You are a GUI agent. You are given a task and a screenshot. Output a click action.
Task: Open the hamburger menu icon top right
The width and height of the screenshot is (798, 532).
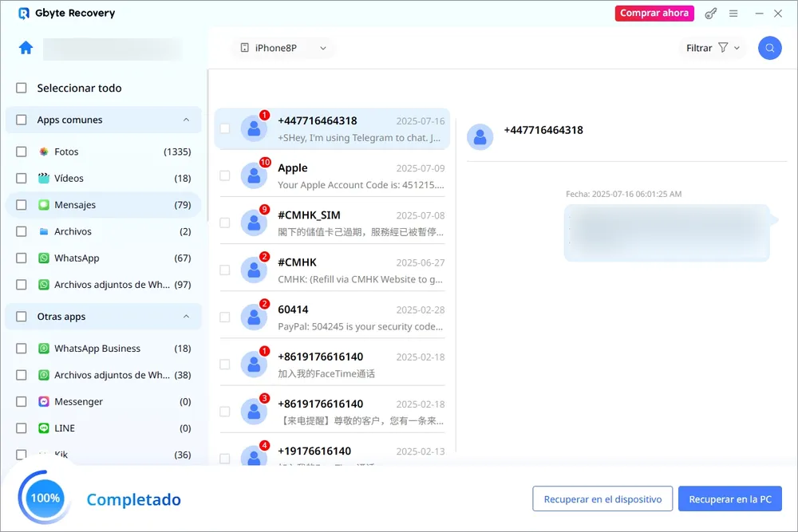click(733, 13)
